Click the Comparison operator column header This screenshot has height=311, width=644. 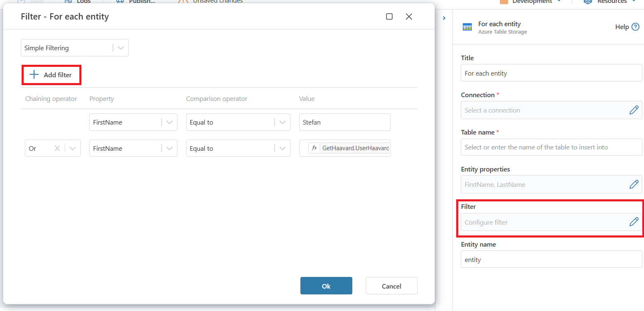pos(216,98)
